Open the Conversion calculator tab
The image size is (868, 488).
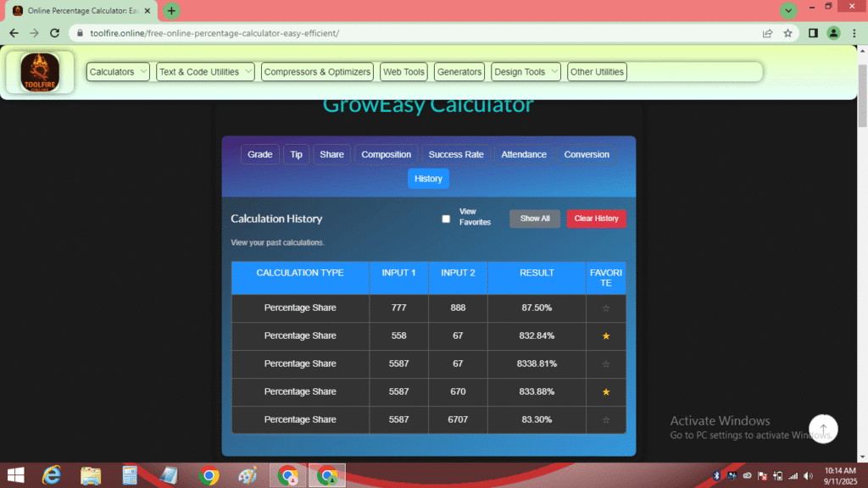[586, 154]
